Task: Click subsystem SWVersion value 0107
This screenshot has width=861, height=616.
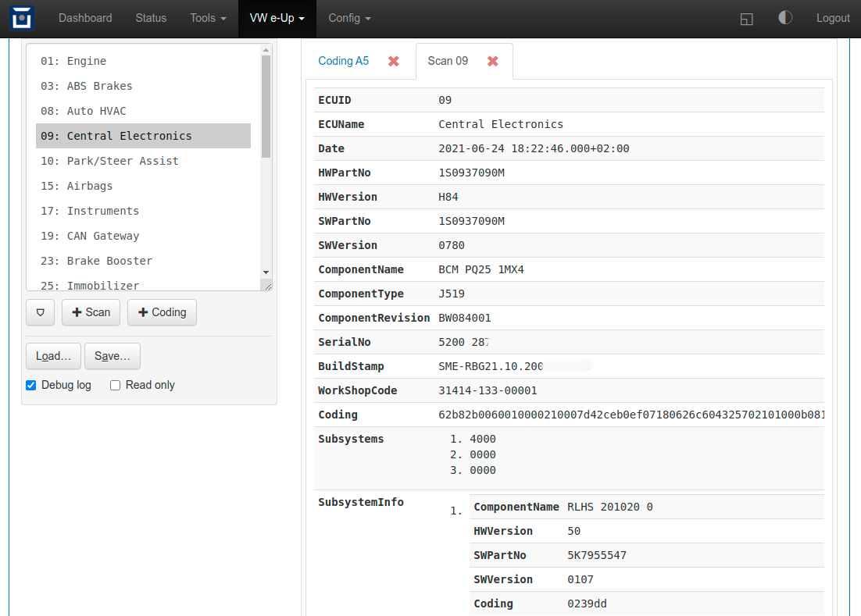Action: 581,580
